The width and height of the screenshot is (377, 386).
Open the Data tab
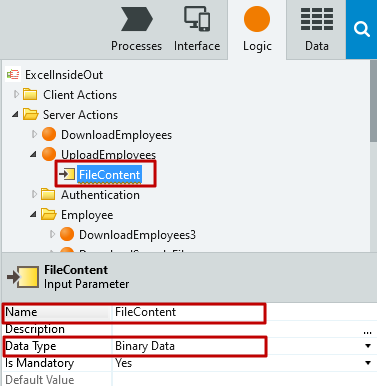[x=316, y=29]
